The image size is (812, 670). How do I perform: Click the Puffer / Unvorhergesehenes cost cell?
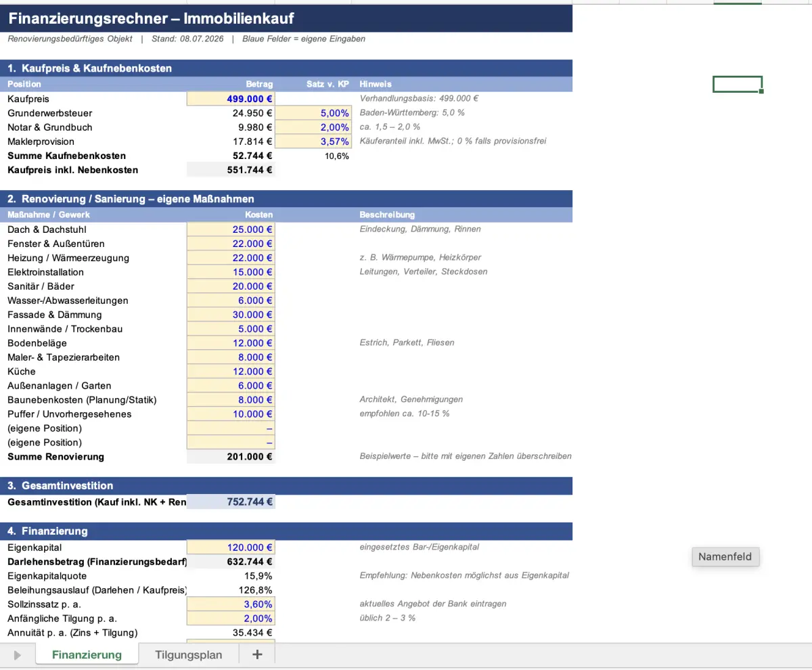click(x=231, y=414)
